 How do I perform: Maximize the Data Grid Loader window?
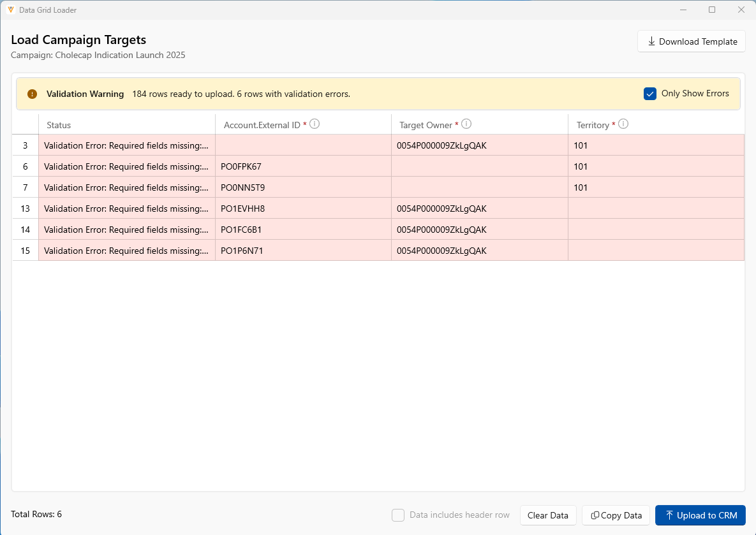[x=712, y=10]
